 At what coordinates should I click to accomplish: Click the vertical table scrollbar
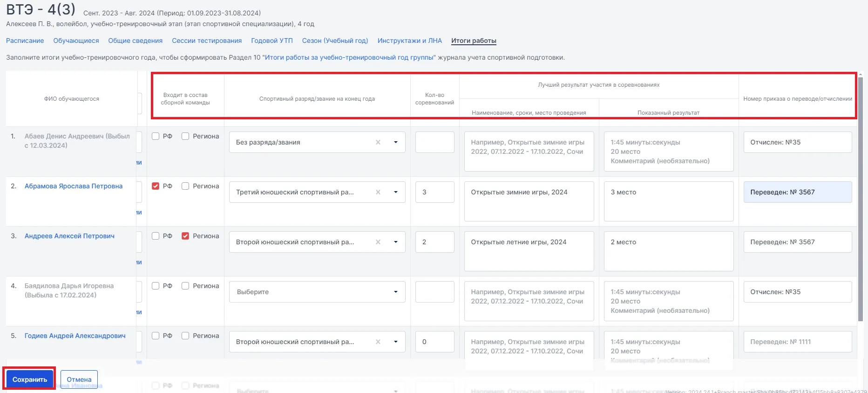coord(860,198)
